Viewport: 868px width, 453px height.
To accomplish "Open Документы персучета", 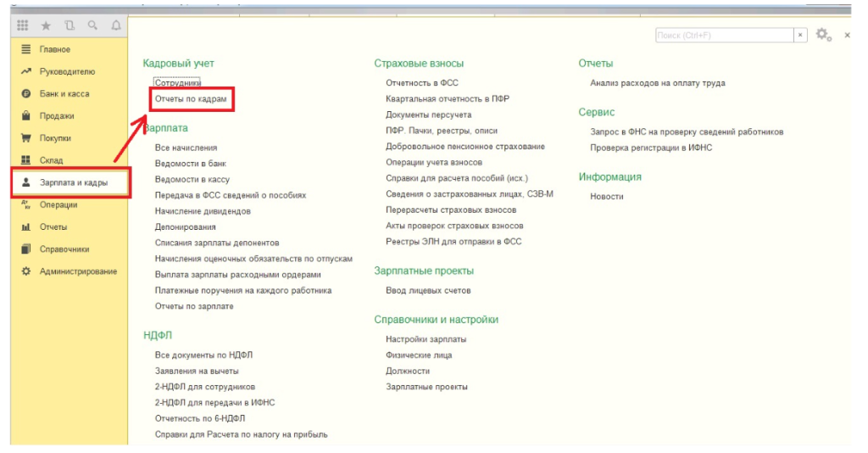I will (x=428, y=115).
